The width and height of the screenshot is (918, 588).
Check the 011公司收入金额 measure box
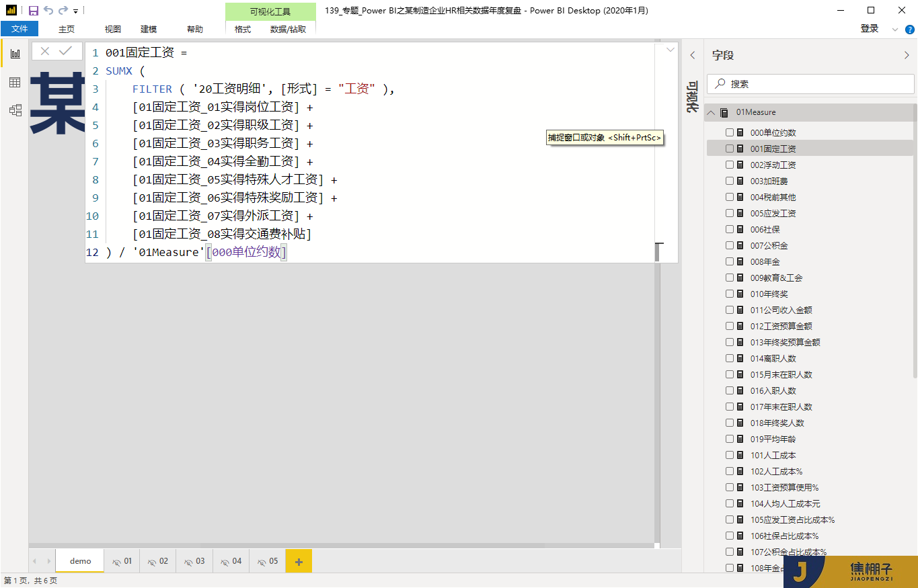coord(730,310)
